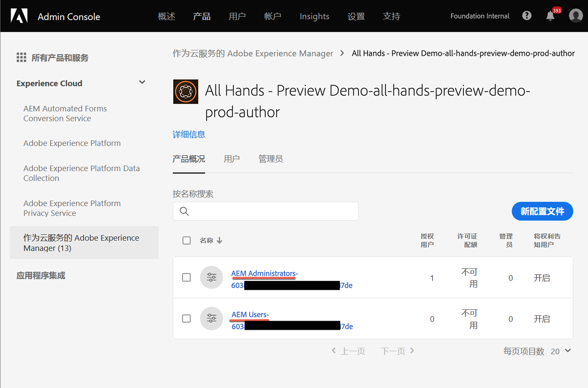This screenshot has height=388, width=588.
Task: Go to 上一页 previous page
Action: [348, 351]
